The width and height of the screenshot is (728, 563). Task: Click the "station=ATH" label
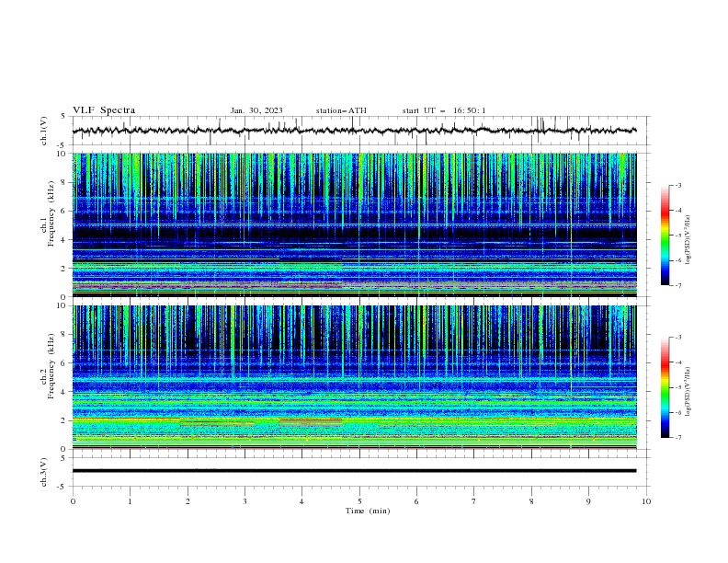341,110
